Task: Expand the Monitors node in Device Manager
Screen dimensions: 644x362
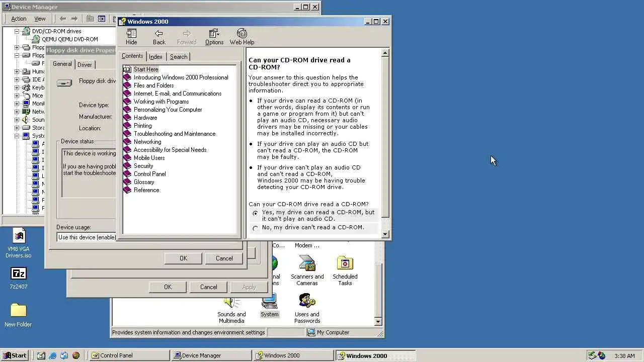Action: pyautogui.click(x=17, y=104)
